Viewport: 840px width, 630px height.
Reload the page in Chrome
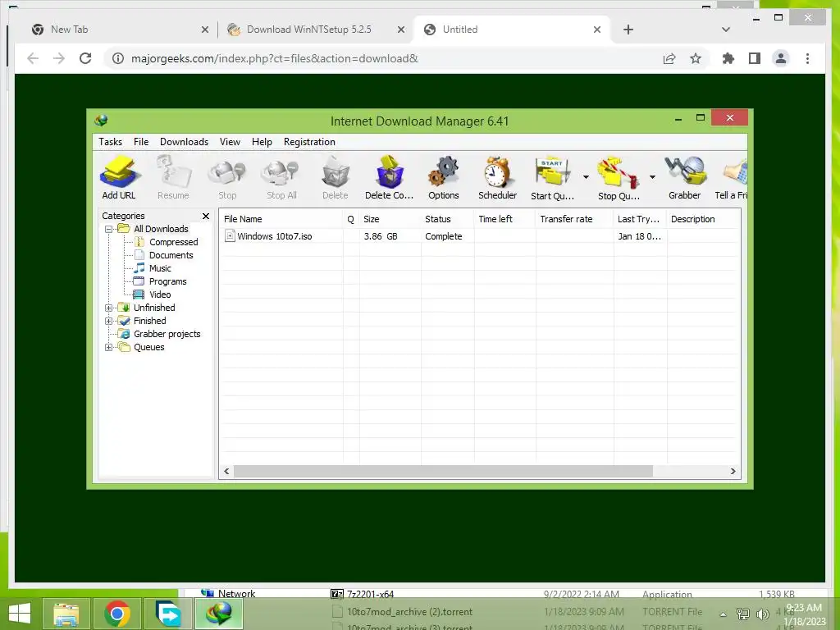tap(85, 58)
